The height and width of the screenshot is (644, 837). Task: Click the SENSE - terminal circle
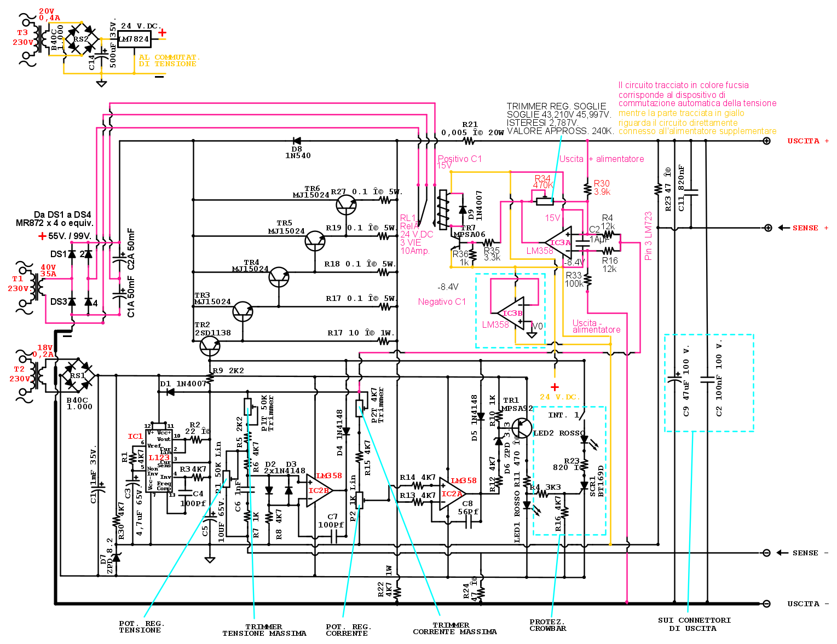[767, 553]
